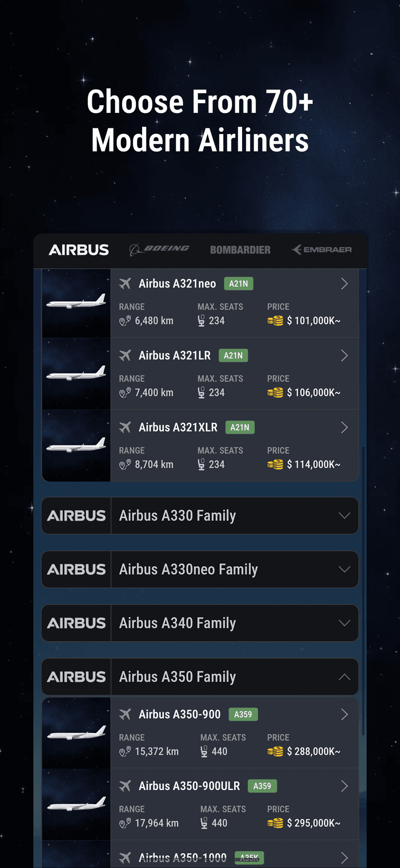Click the Airbus logo on the A340 Family header
This screenshot has height=868, width=400.
[x=76, y=623]
